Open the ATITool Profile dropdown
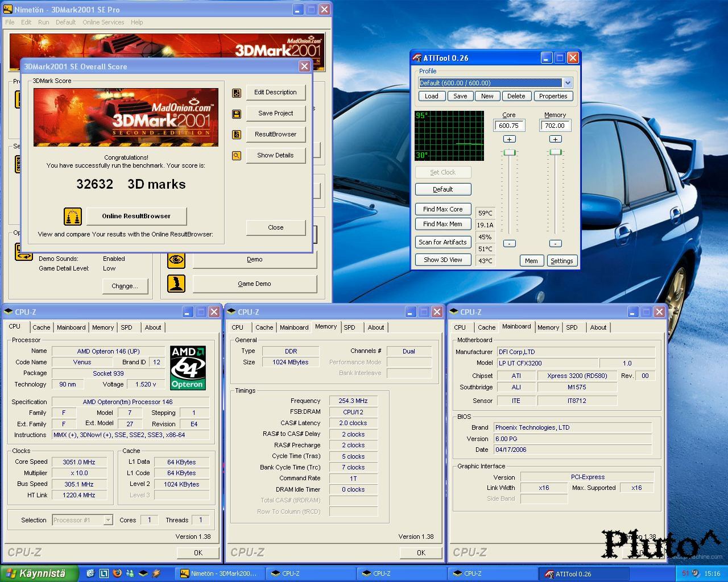The height and width of the screenshot is (582, 728). (568, 83)
